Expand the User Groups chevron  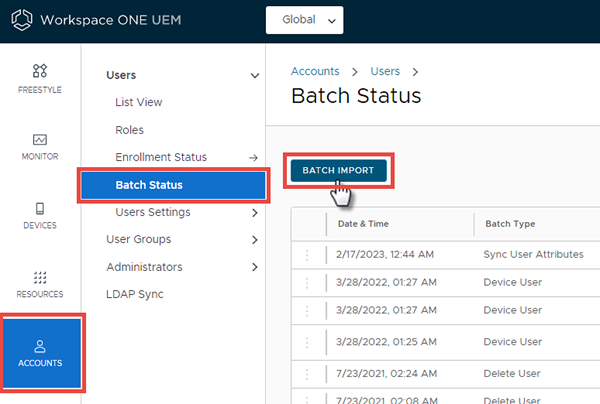pos(255,240)
